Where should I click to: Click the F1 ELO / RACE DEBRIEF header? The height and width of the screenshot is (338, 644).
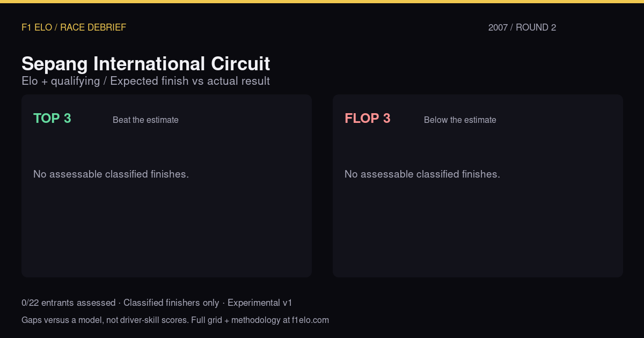(x=74, y=27)
